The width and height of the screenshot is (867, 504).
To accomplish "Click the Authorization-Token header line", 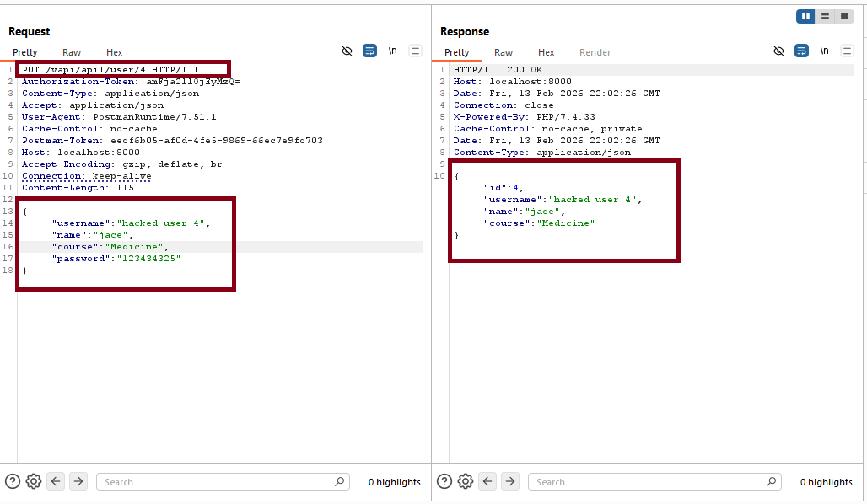I will click(x=131, y=81).
